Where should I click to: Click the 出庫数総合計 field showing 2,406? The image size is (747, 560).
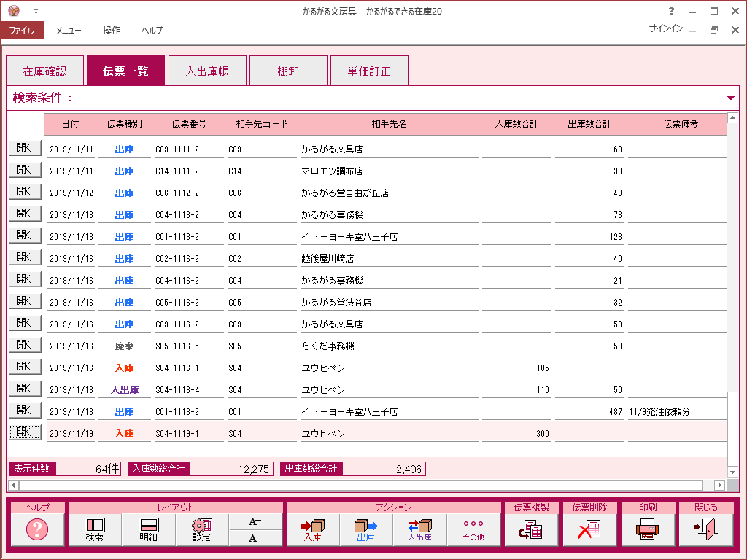384,469
